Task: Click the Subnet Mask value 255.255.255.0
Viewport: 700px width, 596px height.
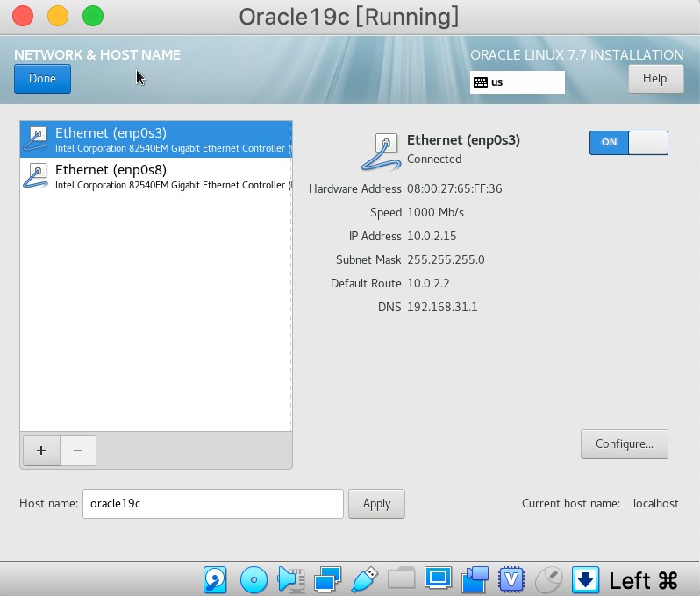Action: tap(446, 259)
